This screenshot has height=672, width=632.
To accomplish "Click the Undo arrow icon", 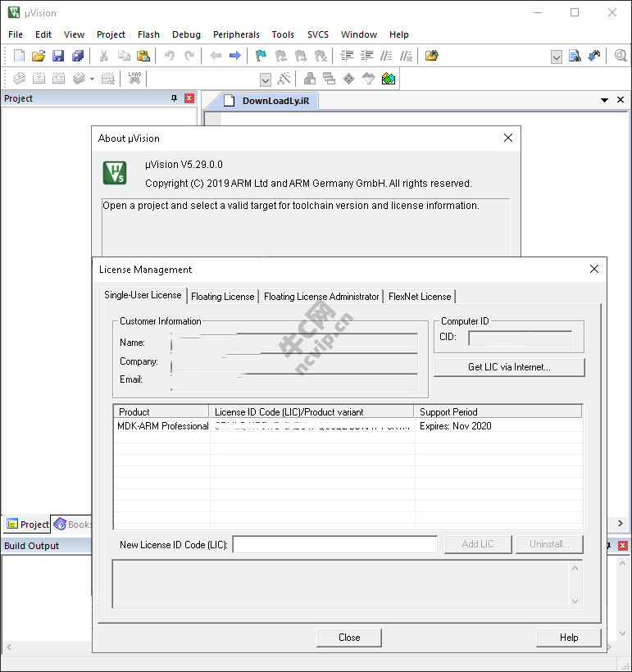I will point(170,56).
